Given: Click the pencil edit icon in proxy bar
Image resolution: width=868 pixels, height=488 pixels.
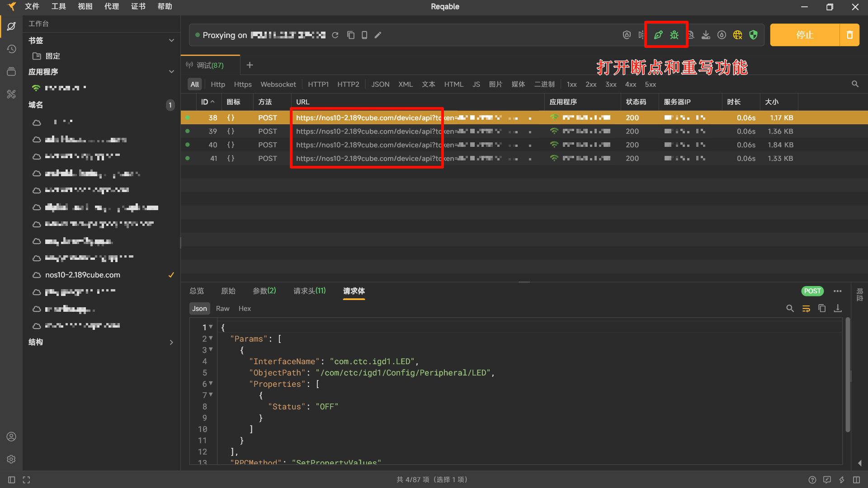Looking at the screenshot, I should click(x=378, y=35).
